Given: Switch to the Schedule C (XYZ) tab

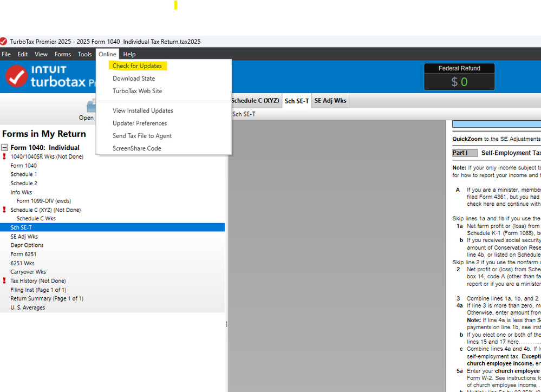Looking at the screenshot, I should (x=255, y=100).
